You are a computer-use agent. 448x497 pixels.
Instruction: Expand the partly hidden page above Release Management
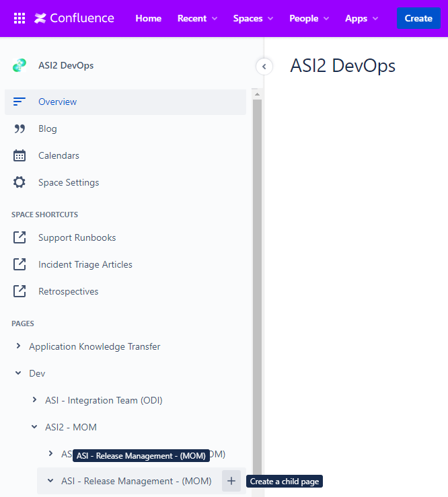point(50,454)
